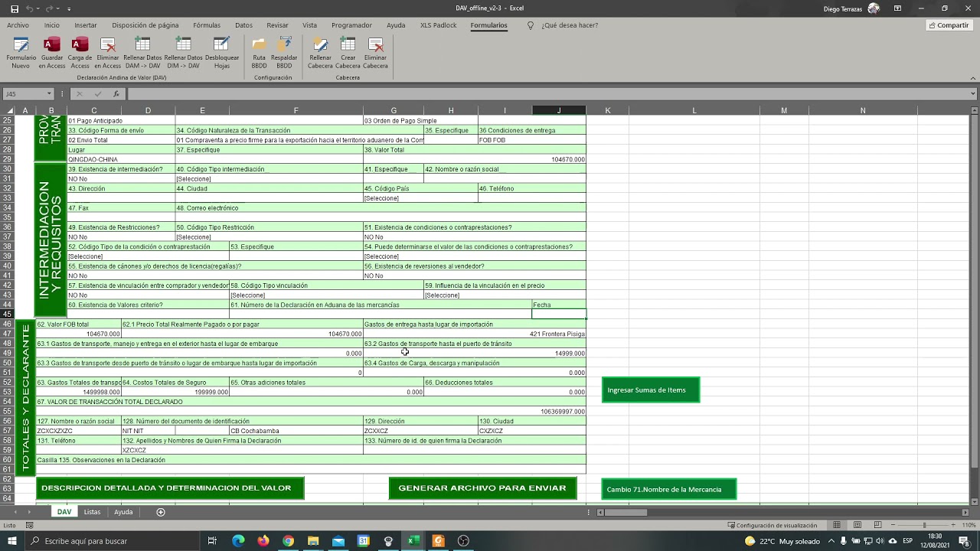The width and height of the screenshot is (980, 551).
Task: Open the XLS Padlock ribbon tab
Action: coord(438,25)
